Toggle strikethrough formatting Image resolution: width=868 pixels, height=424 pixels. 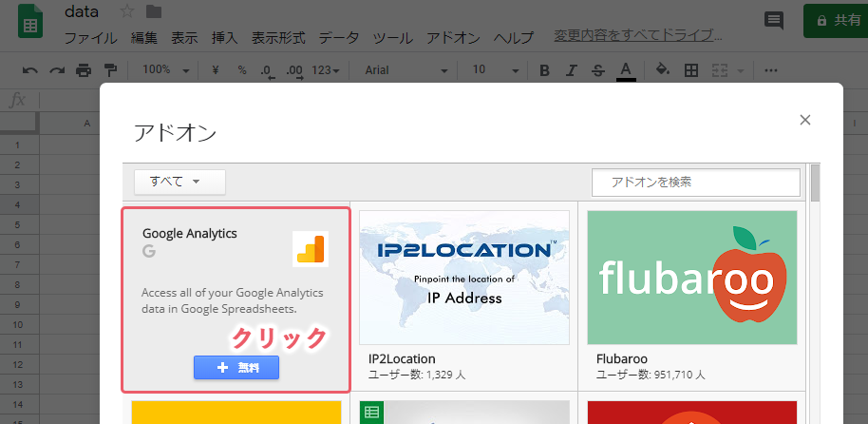[x=598, y=70]
